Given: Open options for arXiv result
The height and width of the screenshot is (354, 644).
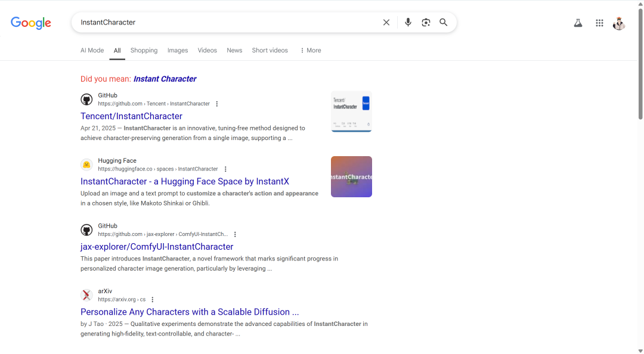Looking at the screenshot, I should (x=153, y=300).
